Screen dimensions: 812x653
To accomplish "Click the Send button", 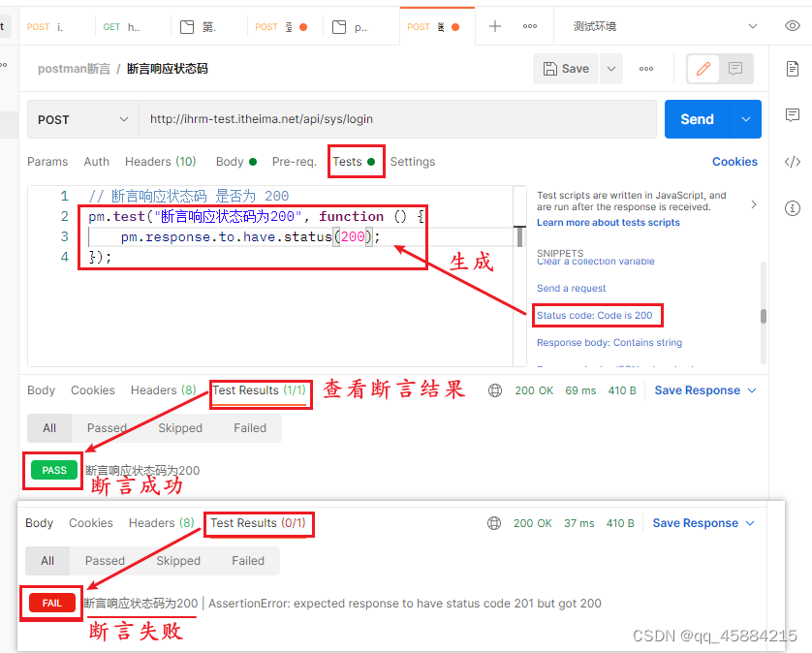I will [x=696, y=118].
